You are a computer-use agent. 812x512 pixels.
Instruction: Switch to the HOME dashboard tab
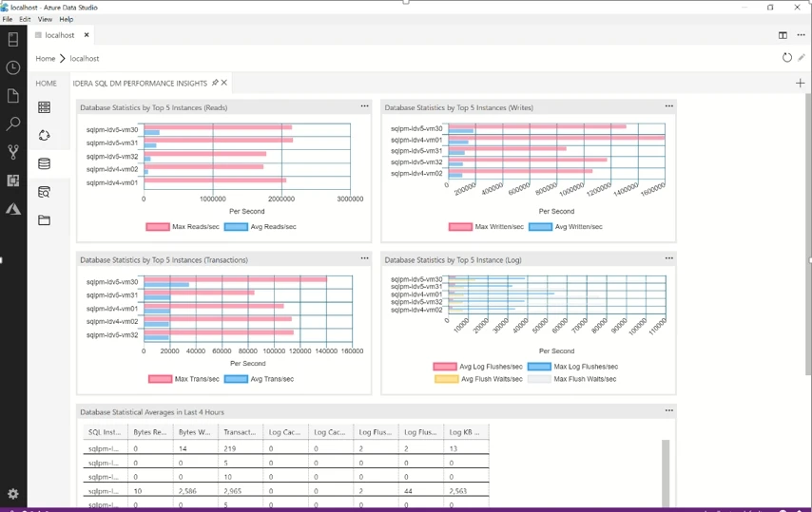click(47, 84)
